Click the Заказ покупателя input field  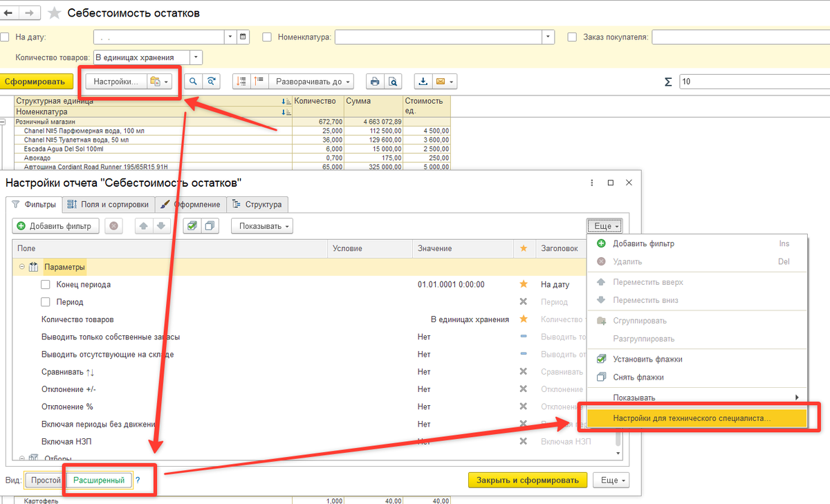click(741, 37)
